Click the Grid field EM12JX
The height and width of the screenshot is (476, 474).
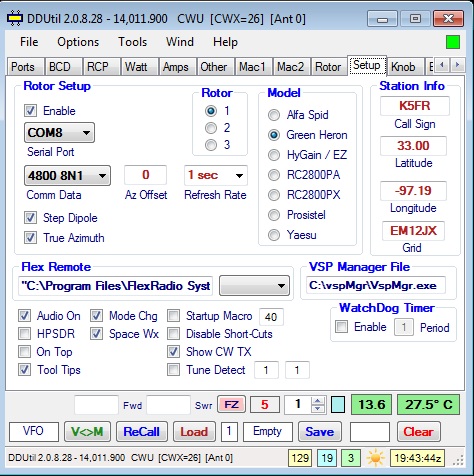pos(413,231)
